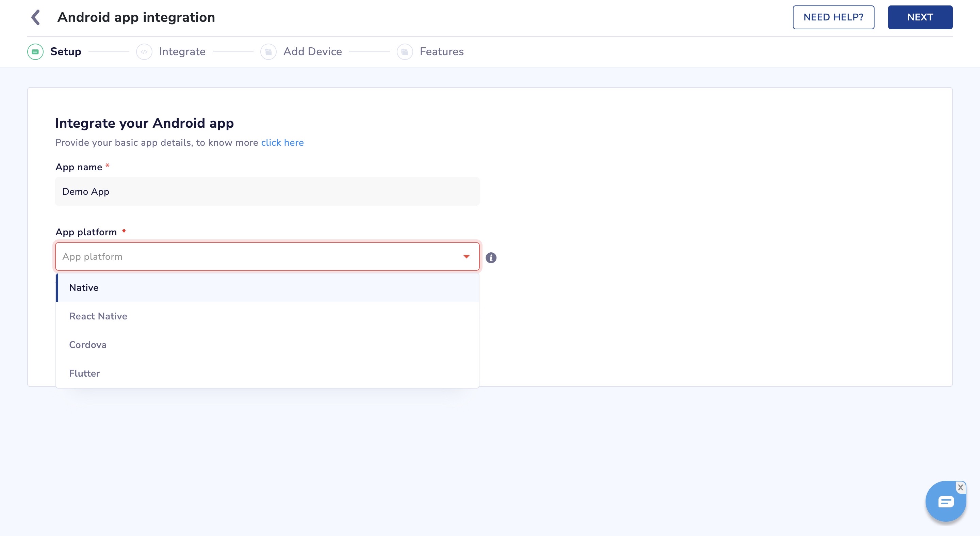Click the Integrate step code icon
This screenshot has height=536, width=980.
click(x=144, y=52)
